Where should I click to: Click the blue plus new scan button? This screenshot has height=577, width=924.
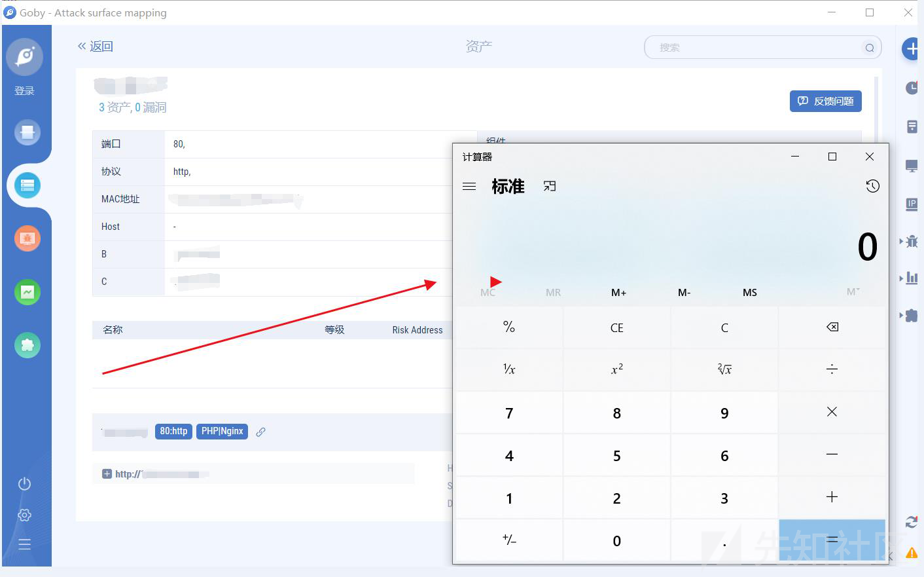912,48
